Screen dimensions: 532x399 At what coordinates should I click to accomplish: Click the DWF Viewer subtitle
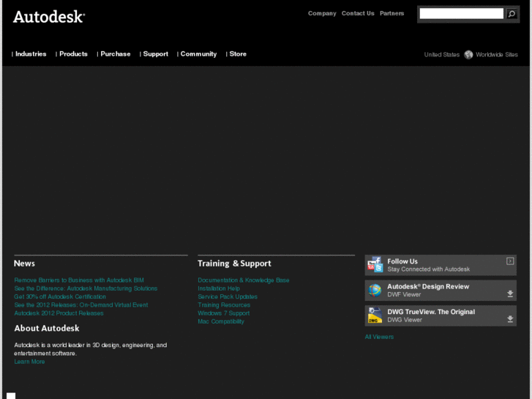tap(404, 295)
